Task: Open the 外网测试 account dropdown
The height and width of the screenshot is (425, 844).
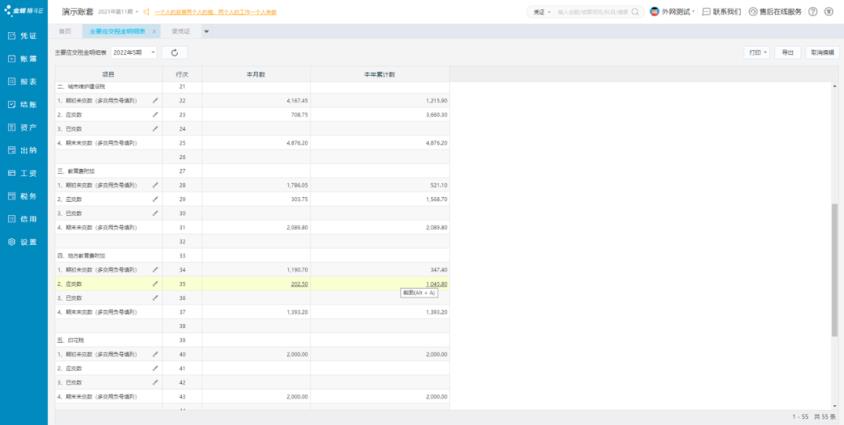Action: [x=673, y=11]
